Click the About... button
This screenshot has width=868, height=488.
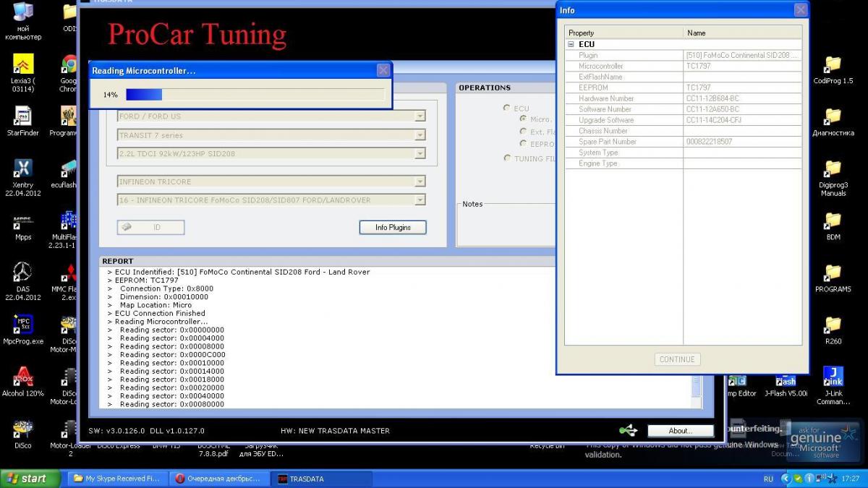(680, 431)
